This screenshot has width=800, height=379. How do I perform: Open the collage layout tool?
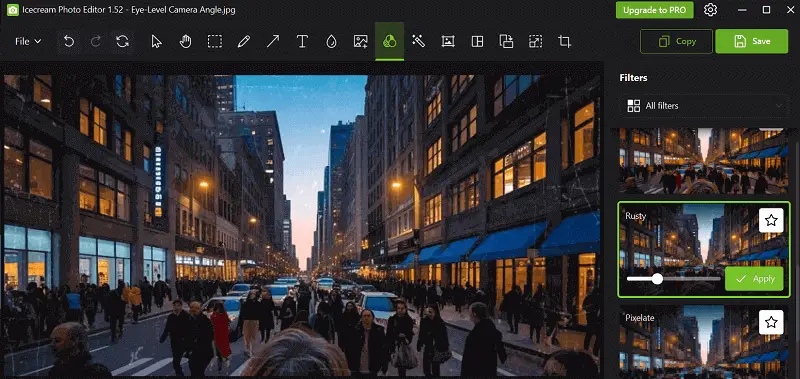(478, 41)
